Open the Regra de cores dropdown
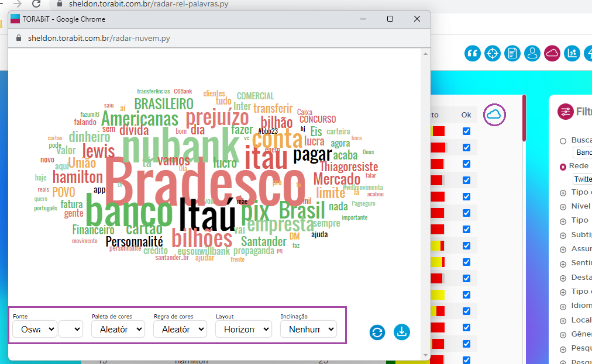Viewport: 592px width, 364px height. 180,330
